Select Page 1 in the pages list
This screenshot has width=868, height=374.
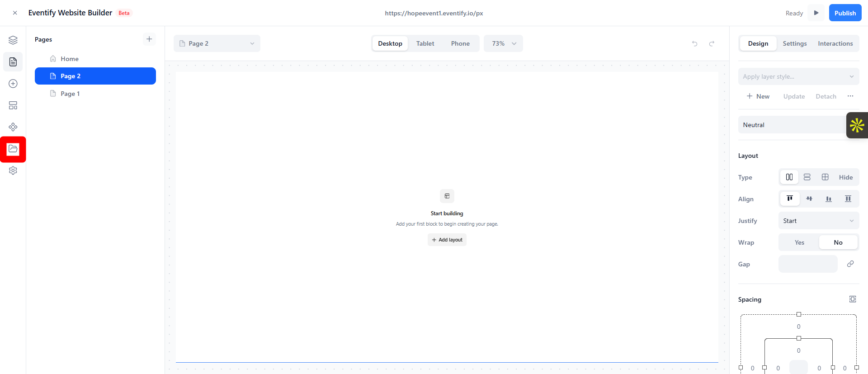click(x=95, y=94)
